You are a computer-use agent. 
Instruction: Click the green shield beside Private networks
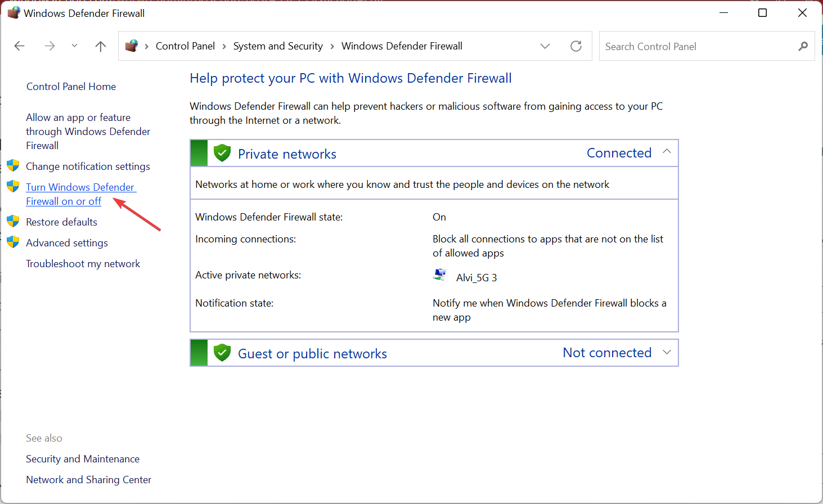point(222,153)
